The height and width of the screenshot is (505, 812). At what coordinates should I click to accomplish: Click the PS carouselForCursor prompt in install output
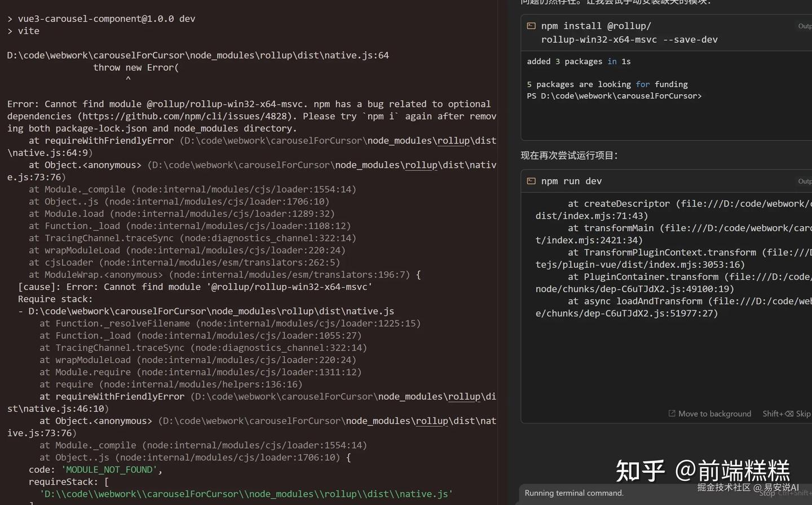pyautogui.click(x=614, y=96)
